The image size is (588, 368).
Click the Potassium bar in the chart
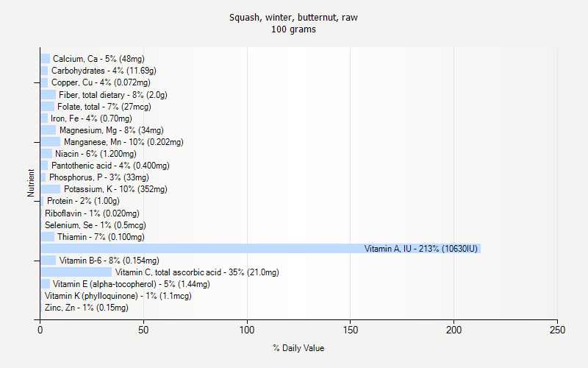coord(50,189)
